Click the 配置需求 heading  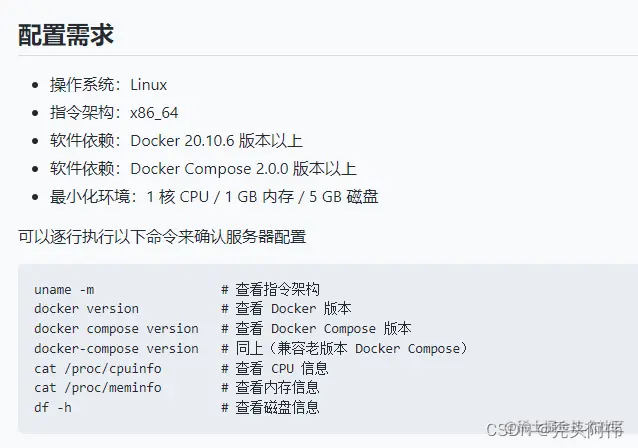coord(66,35)
